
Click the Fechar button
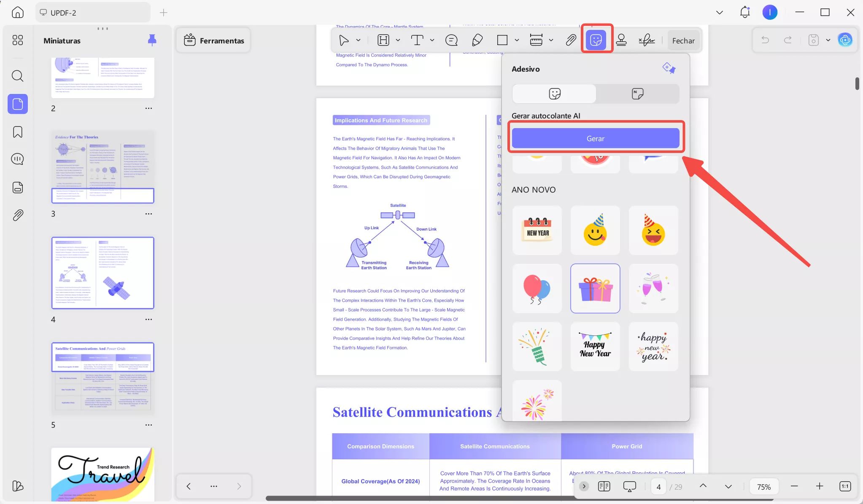tap(683, 41)
